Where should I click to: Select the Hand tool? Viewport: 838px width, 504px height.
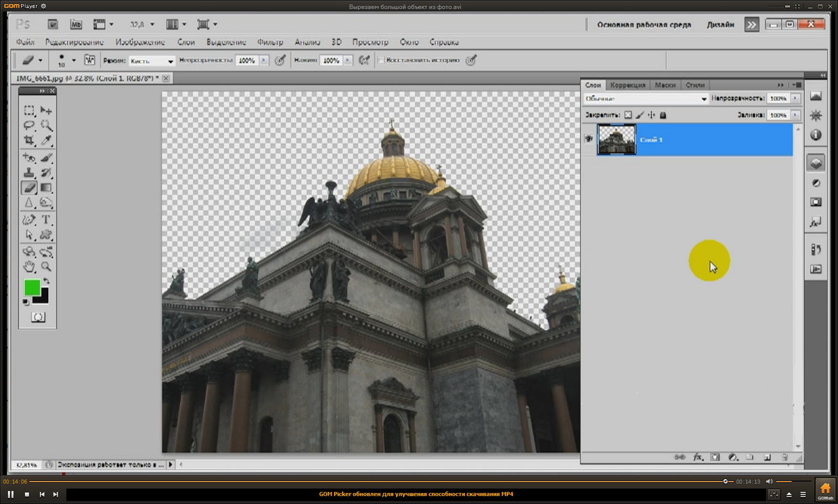coord(29,266)
